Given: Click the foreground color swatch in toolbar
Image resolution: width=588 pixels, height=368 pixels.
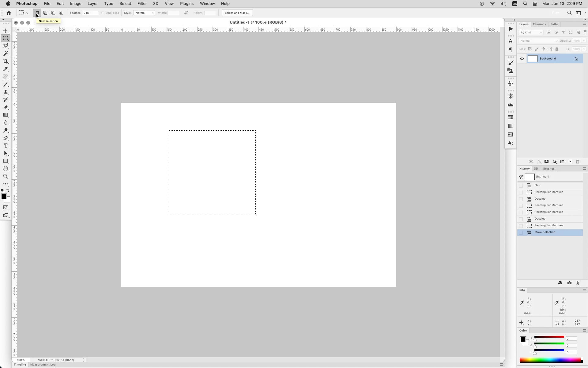Looking at the screenshot, I should (x=4, y=197).
